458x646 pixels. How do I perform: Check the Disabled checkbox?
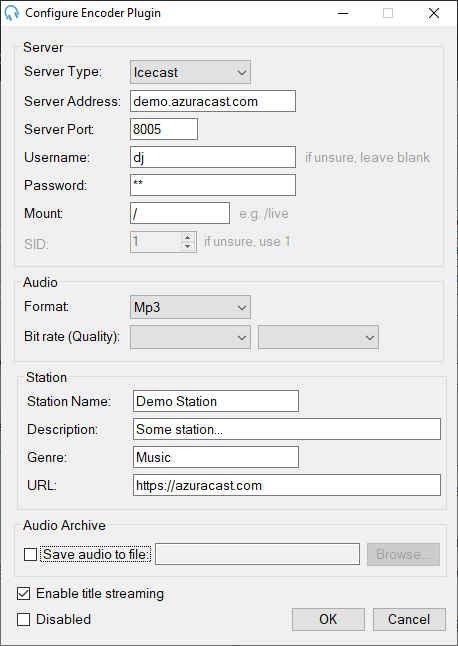(23, 619)
